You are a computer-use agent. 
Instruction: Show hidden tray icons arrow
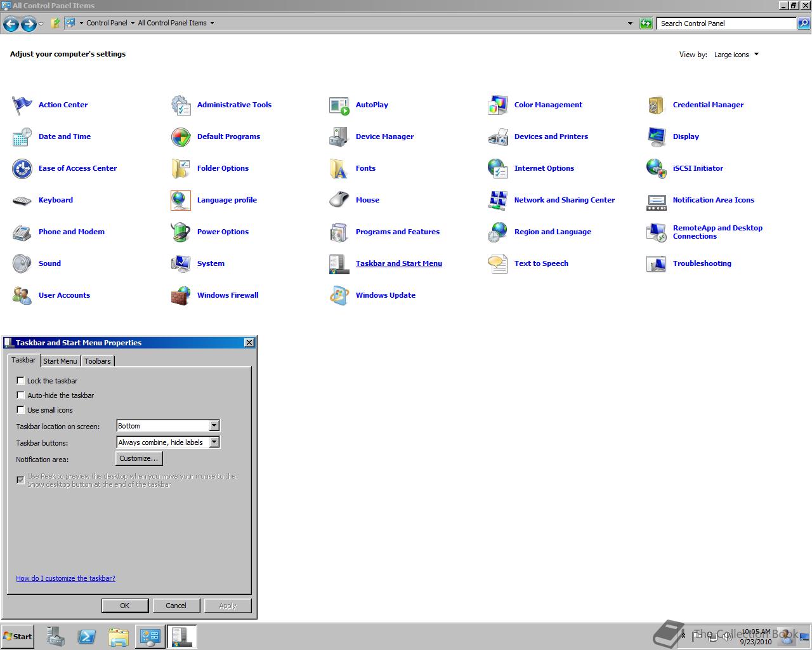pyautogui.click(x=683, y=635)
